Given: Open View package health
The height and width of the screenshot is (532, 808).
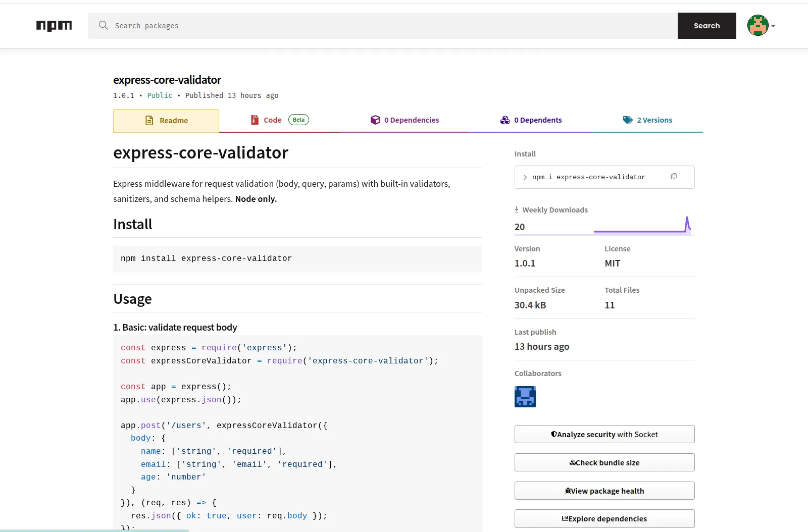Looking at the screenshot, I should (604, 491).
